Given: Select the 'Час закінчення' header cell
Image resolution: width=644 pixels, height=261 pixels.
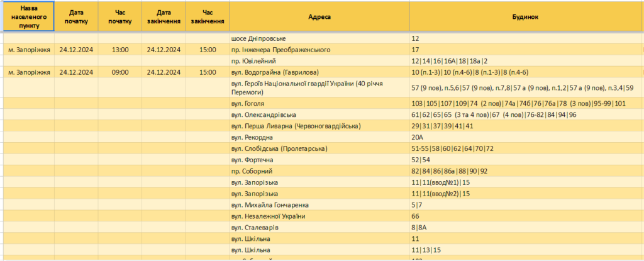Looking at the screenshot, I should (208, 16).
